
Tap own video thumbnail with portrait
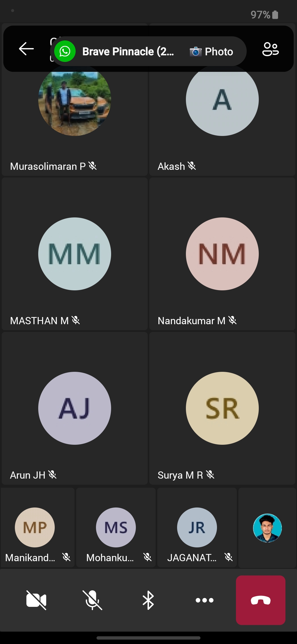tap(267, 528)
